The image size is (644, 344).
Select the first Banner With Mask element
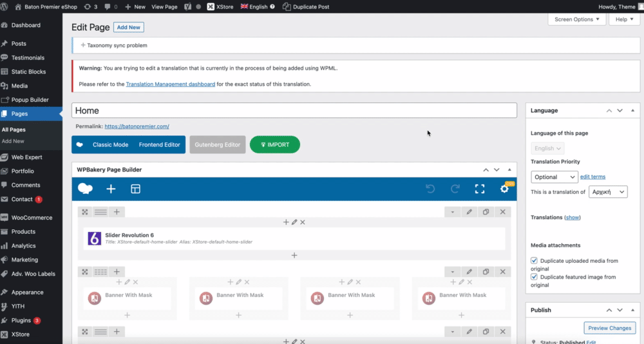tap(128, 298)
